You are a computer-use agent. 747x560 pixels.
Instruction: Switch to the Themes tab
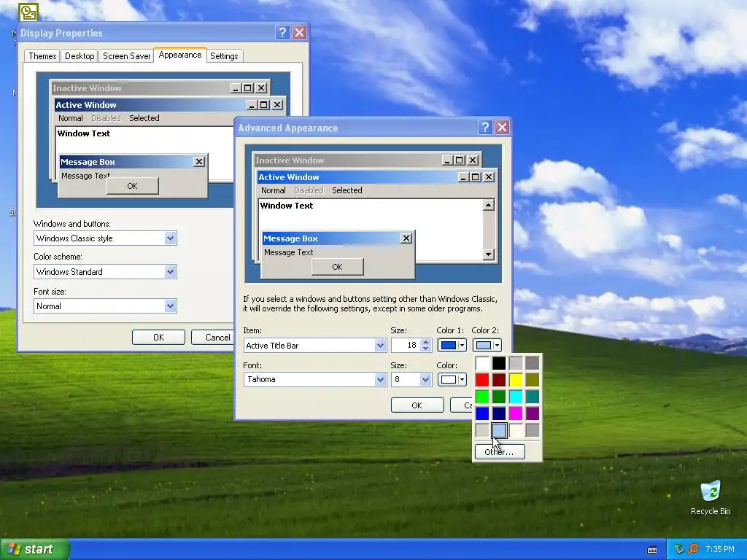click(x=42, y=55)
